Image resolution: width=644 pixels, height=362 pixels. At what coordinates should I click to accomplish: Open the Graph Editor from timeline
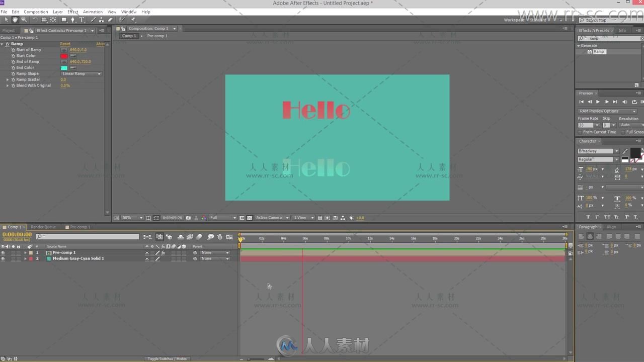pos(229,237)
